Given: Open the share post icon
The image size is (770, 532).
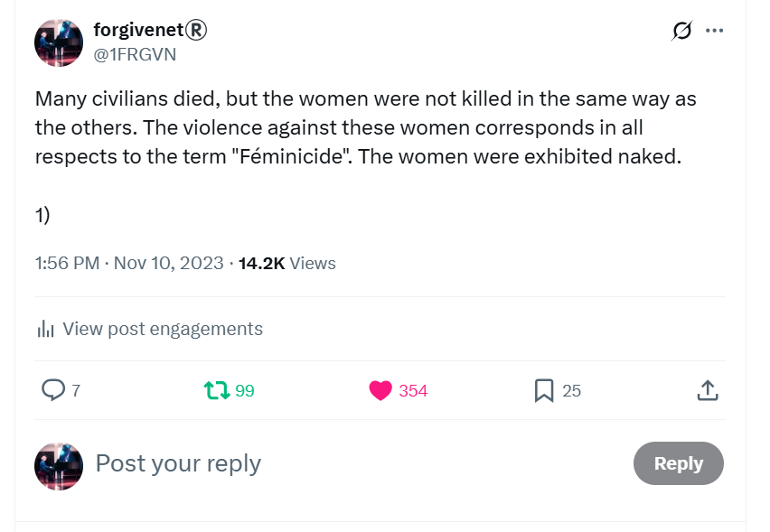Looking at the screenshot, I should (x=708, y=391).
